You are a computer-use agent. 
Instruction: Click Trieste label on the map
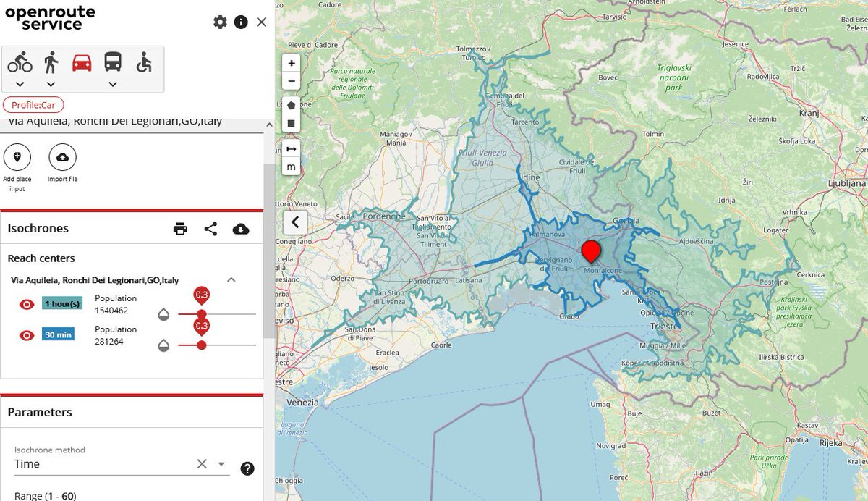[x=664, y=327]
